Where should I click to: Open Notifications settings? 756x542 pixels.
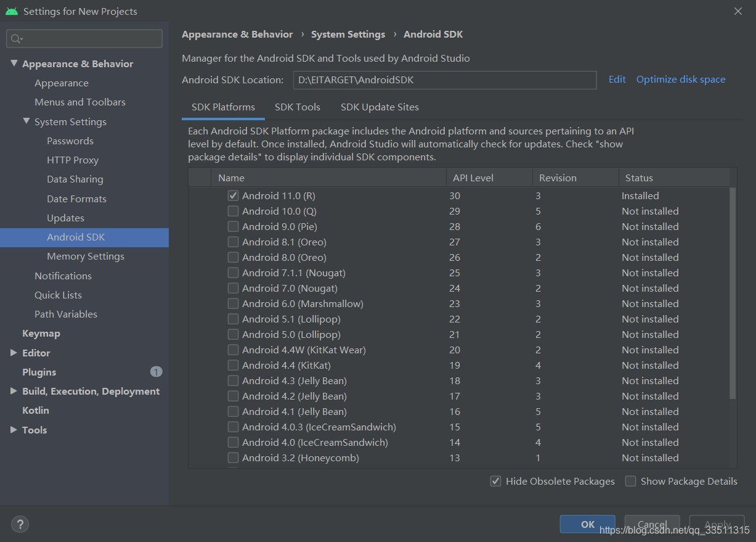63,276
